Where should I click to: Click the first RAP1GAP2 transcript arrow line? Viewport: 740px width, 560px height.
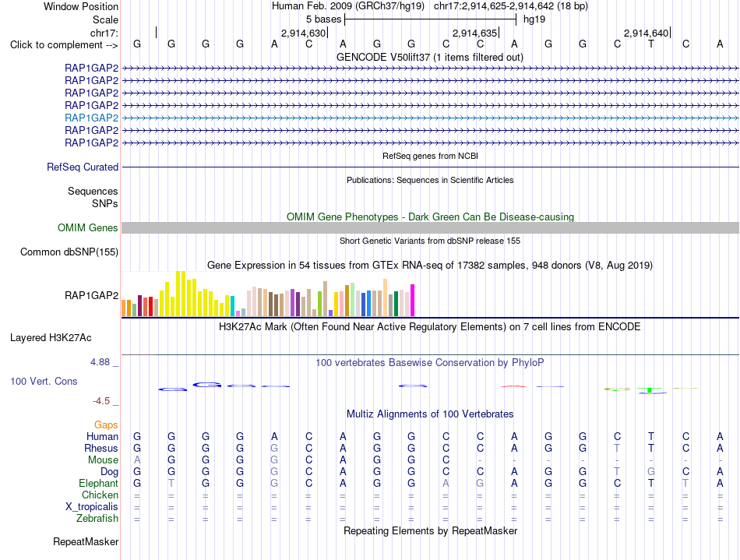pos(430,69)
